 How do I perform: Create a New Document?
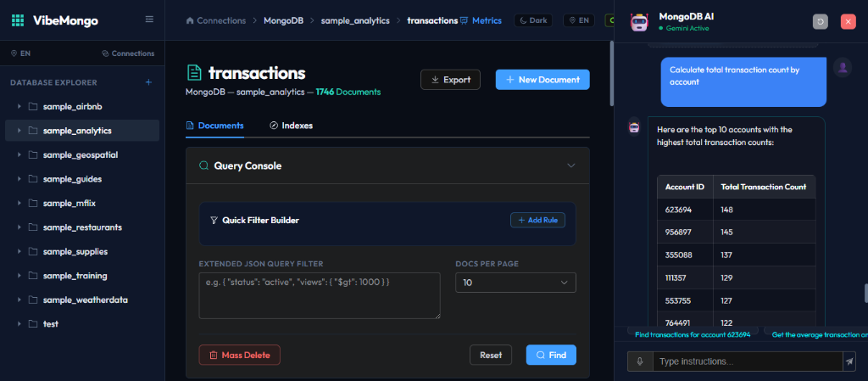click(542, 80)
